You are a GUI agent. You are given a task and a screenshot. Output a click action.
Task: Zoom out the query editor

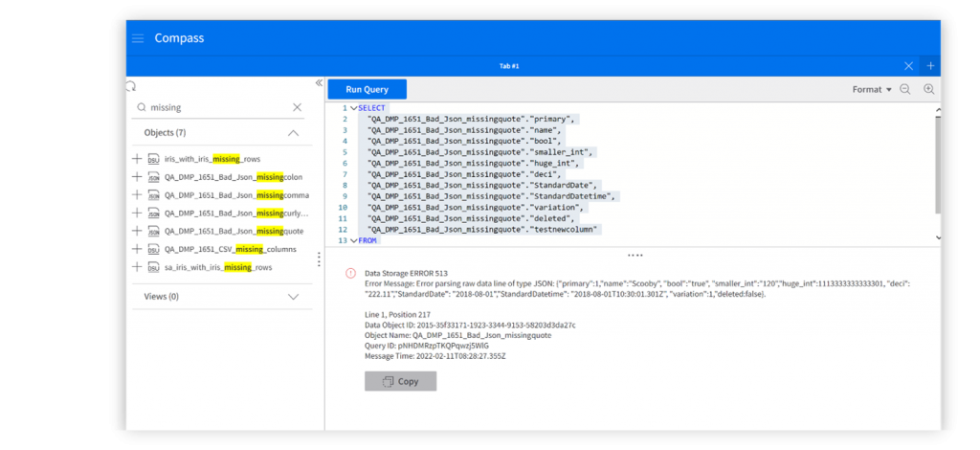[905, 89]
